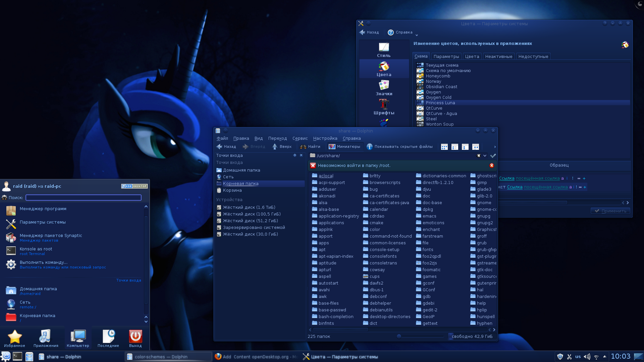Open Вид menu in Dolphin

click(x=258, y=138)
